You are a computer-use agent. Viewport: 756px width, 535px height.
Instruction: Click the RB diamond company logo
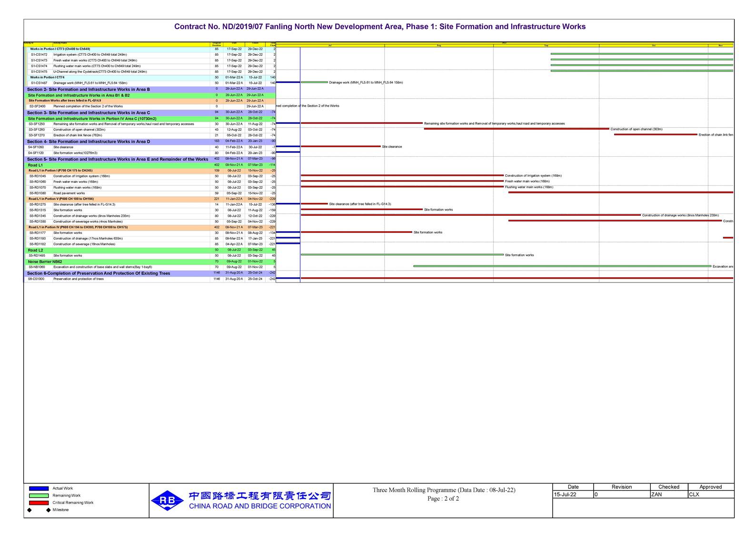coord(167,500)
